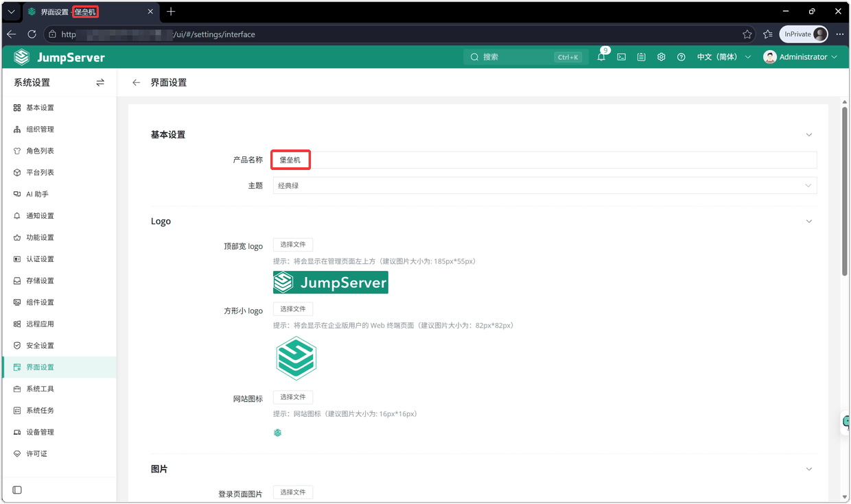Open the 主题 theme dropdown
Image resolution: width=851 pixels, height=504 pixels.
click(545, 186)
